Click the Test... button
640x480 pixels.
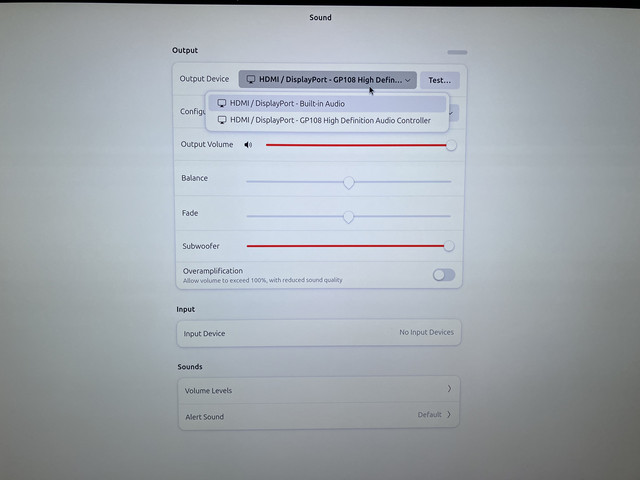tap(440, 80)
